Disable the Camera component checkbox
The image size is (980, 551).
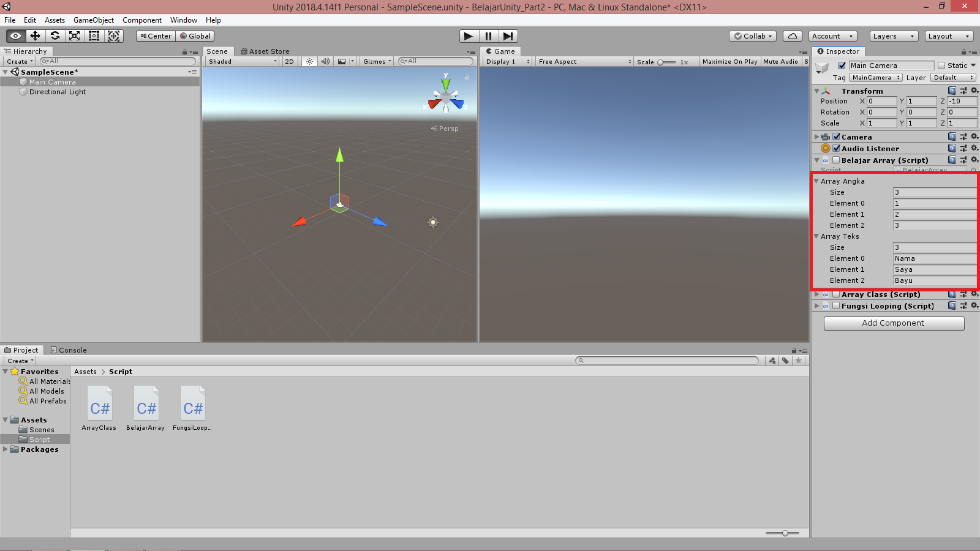pyautogui.click(x=837, y=137)
